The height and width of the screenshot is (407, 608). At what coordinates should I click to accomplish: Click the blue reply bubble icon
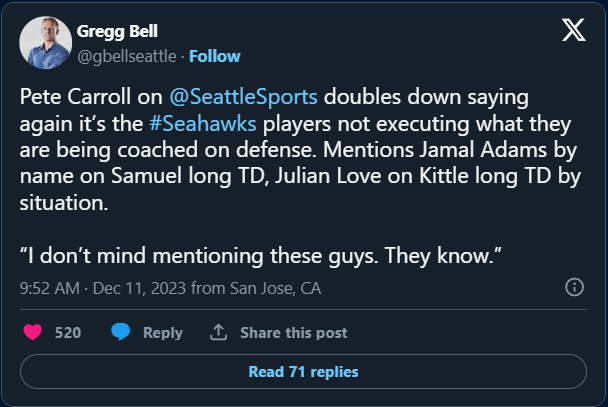point(121,332)
